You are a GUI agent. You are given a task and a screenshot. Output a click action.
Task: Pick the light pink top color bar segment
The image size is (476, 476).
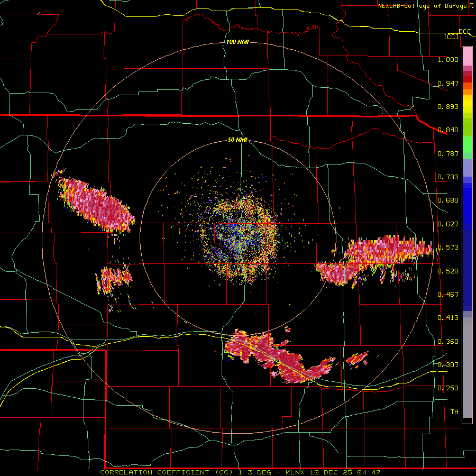[x=467, y=56]
